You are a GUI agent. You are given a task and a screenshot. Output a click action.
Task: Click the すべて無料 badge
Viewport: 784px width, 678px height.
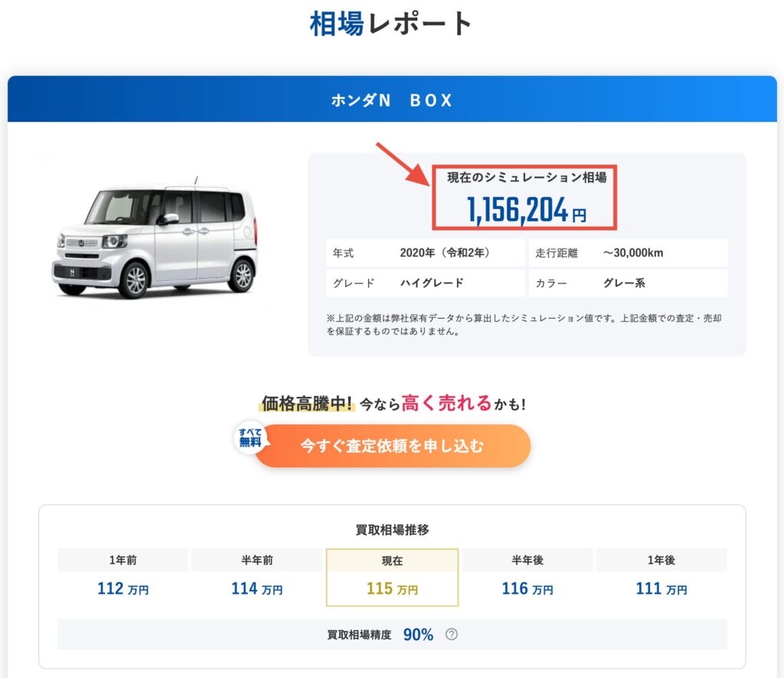250,437
